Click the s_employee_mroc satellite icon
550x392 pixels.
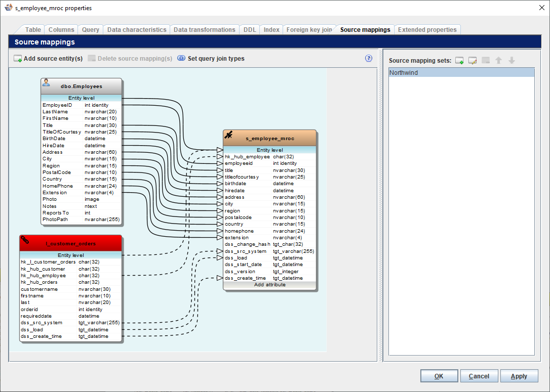(229, 135)
